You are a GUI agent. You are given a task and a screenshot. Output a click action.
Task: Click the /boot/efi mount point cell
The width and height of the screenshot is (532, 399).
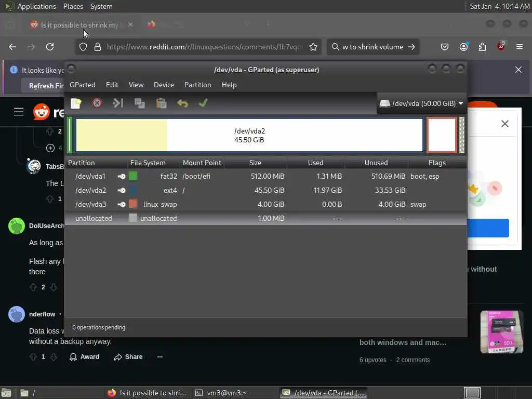(x=196, y=177)
